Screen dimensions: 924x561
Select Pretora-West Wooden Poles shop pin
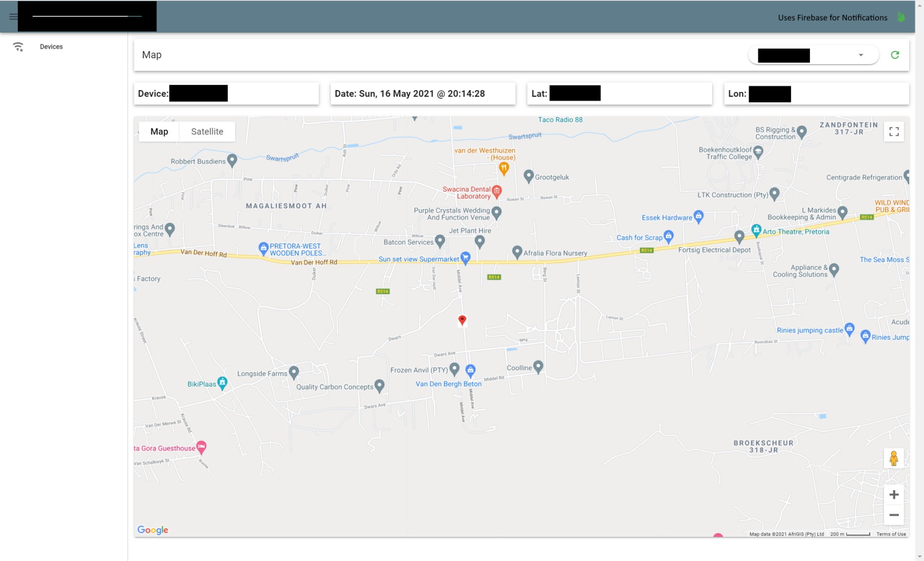[264, 248]
